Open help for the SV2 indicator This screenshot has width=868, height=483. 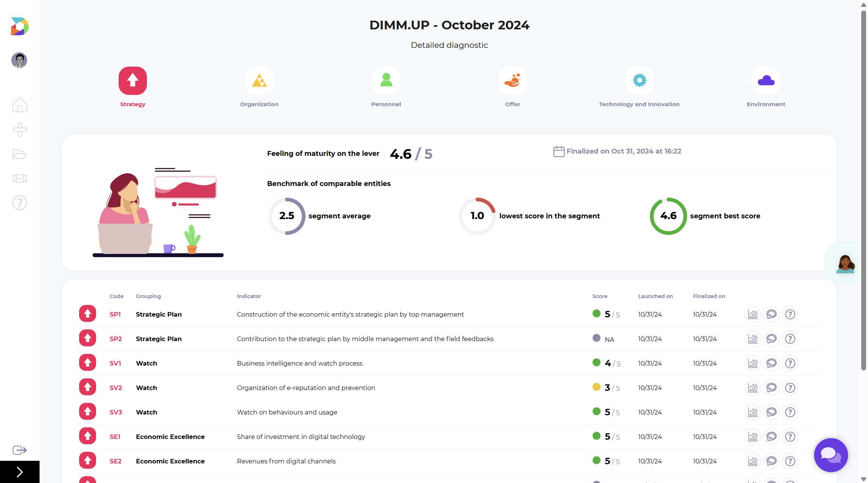pos(790,388)
